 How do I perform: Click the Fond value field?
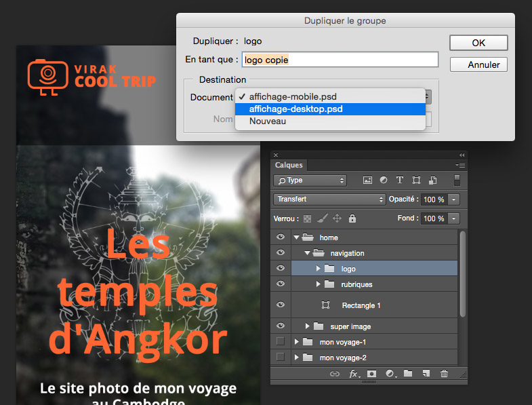(434, 218)
